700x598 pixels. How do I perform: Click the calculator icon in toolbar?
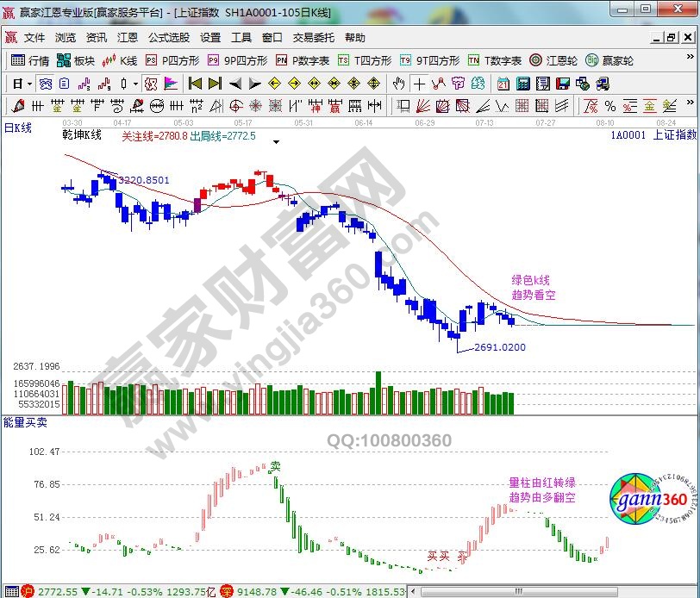pyautogui.click(x=522, y=84)
